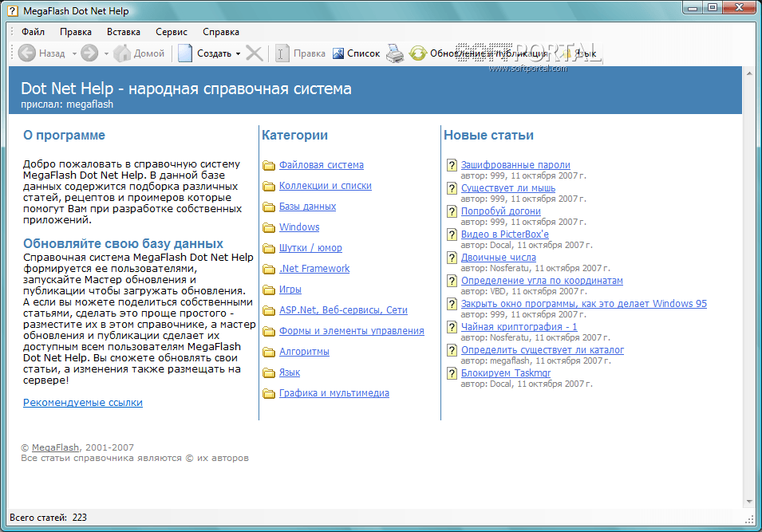Launch Обновление и публикация update icon

click(x=417, y=53)
